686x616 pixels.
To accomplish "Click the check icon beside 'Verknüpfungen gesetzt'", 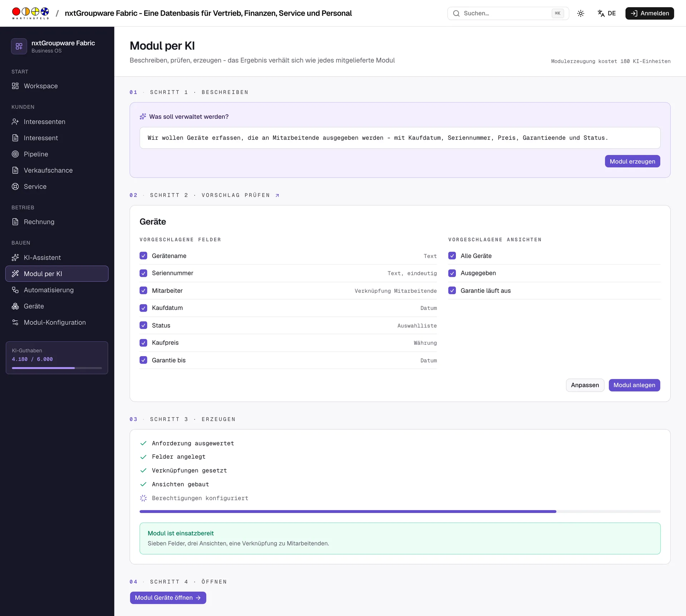I will [143, 470].
